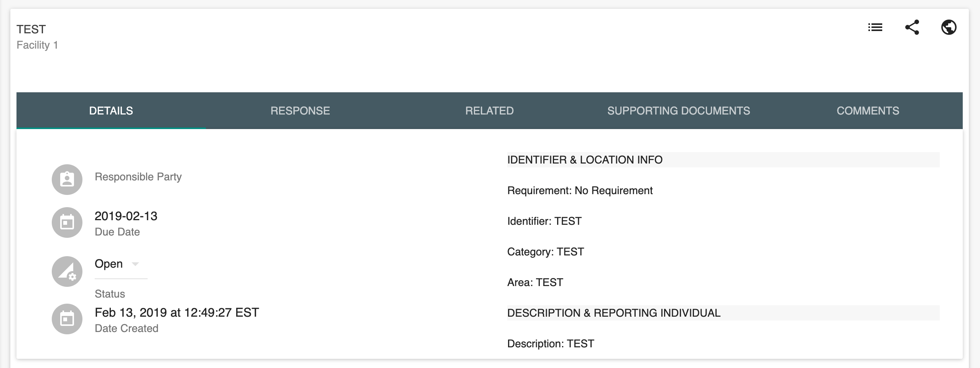Click the Facility 1 subtitle
Image resolution: width=980 pixels, height=368 pixels.
coord(37,45)
